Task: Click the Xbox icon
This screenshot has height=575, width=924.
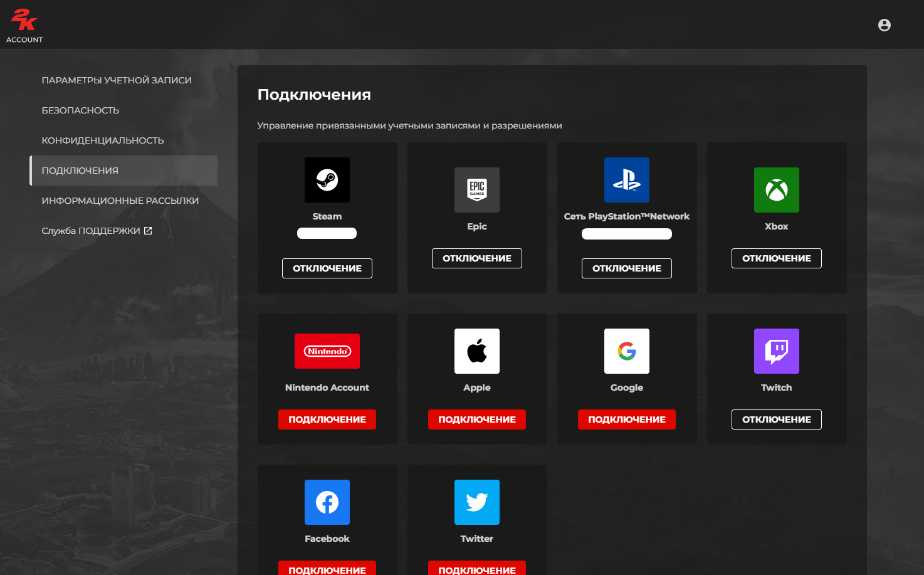Action: (777, 190)
